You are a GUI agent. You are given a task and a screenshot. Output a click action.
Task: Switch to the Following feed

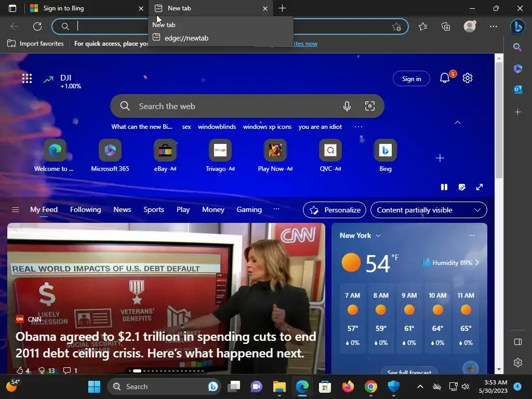[x=86, y=210]
